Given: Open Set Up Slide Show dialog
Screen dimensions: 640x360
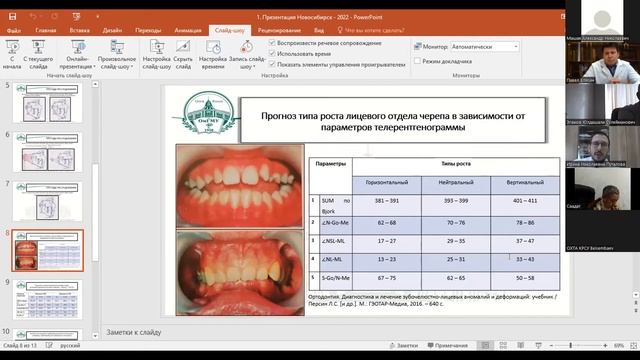Looking at the screenshot, I should (157, 55).
